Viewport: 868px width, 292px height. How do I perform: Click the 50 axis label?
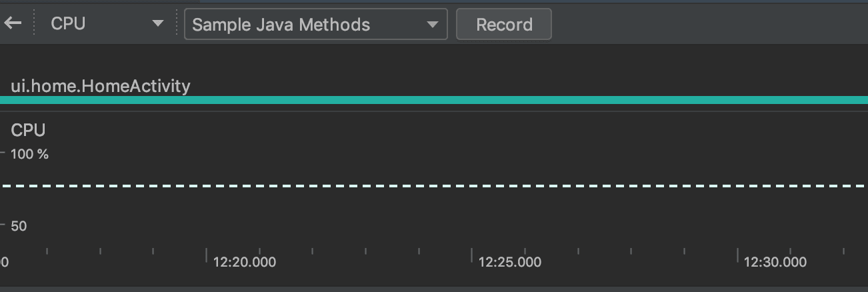(x=19, y=227)
